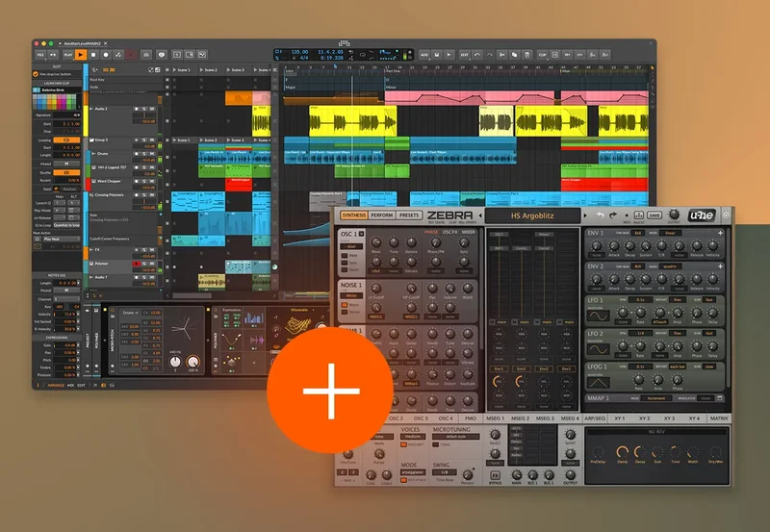Solo the Crossing Polymers track
Image resolution: width=770 pixels, height=532 pixels.
(144, 195)
